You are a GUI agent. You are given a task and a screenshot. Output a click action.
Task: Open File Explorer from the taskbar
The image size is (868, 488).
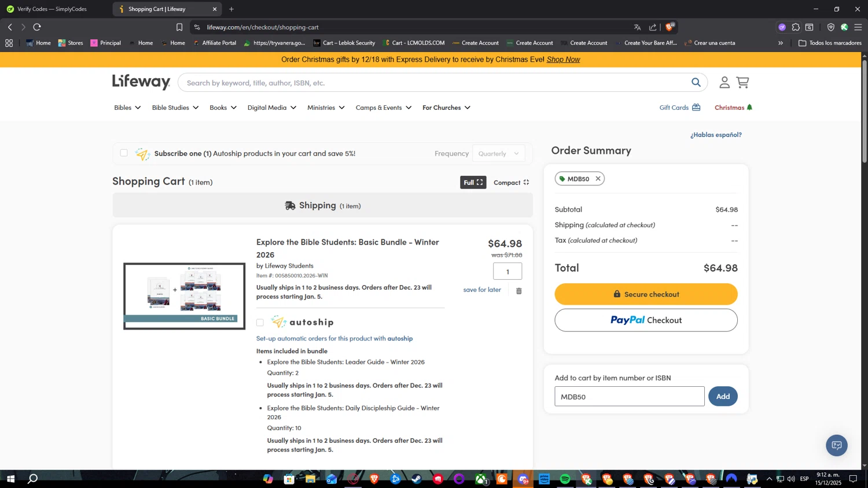pyautogui.click(x=311, y=479)
